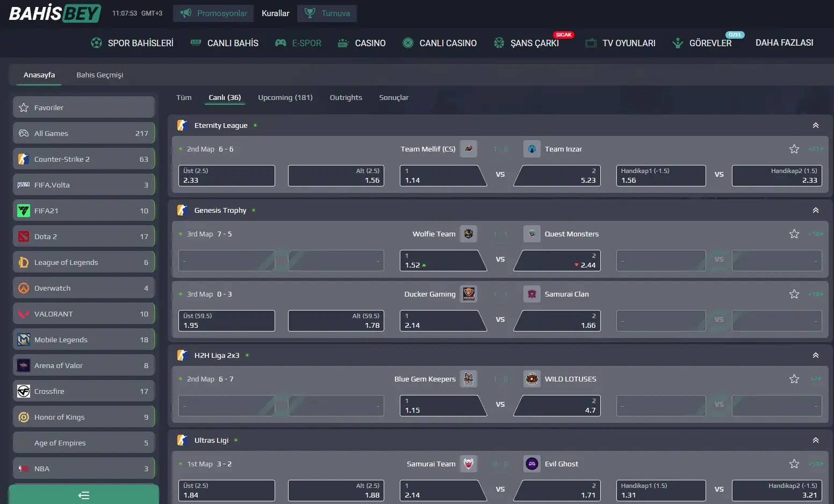Click Samurai Clan team logo
Screen dimensions: 834x504
[x=532, y=294]
